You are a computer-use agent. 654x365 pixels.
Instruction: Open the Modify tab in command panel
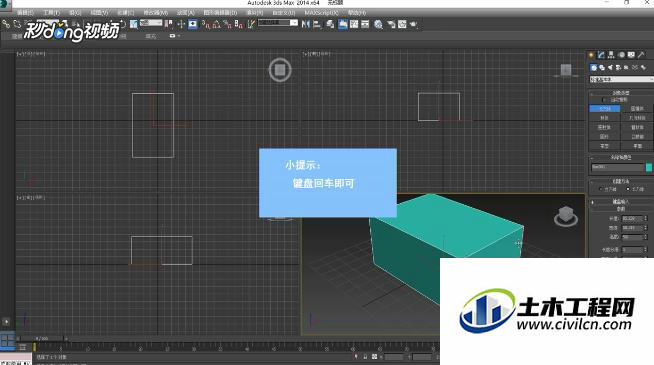[x=601, y=55]
